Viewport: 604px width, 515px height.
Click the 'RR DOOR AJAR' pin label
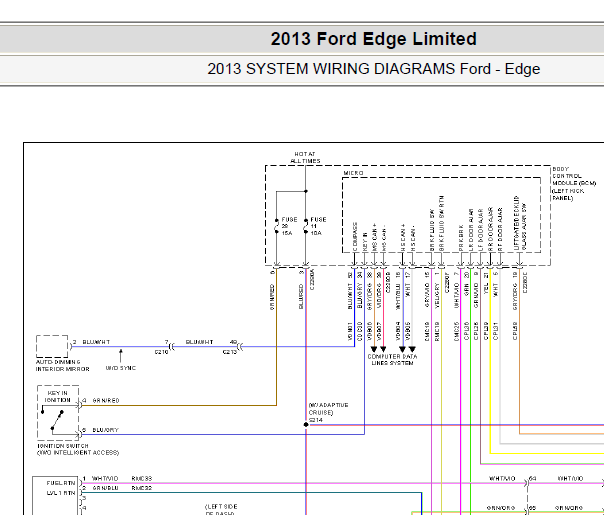point(490,230)
